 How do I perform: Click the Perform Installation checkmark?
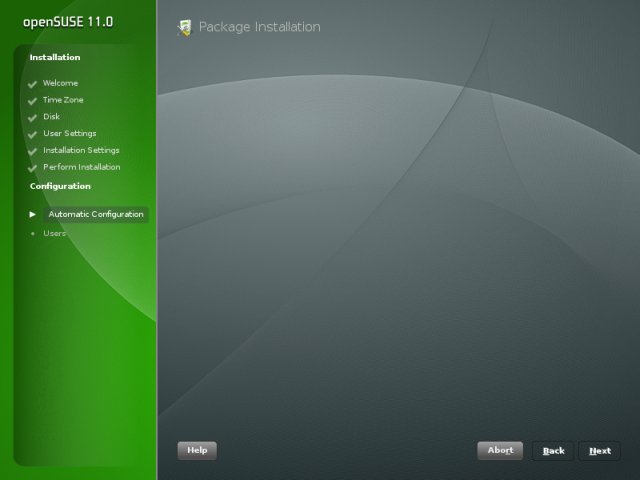coord(32,168)
